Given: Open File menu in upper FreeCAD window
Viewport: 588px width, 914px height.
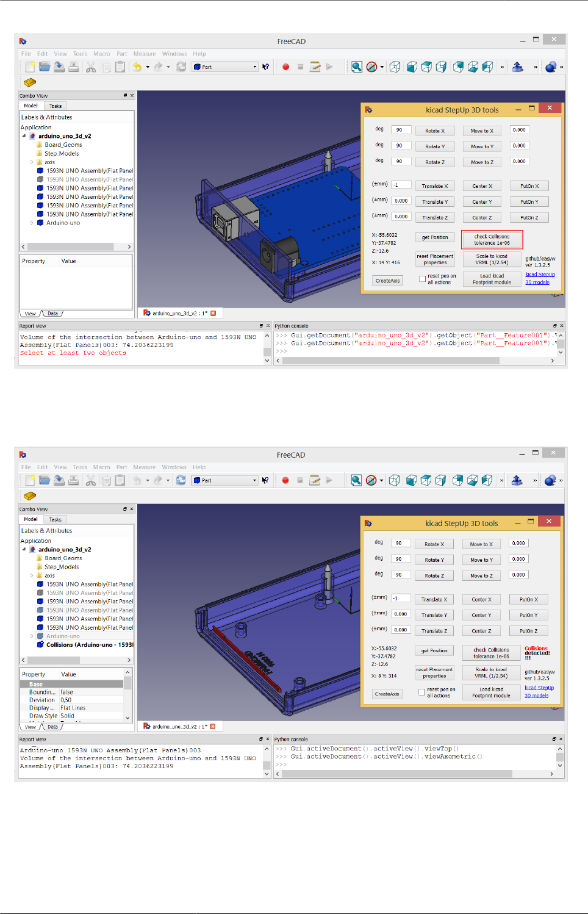Looking at the screenshot, I should [26, 54].
